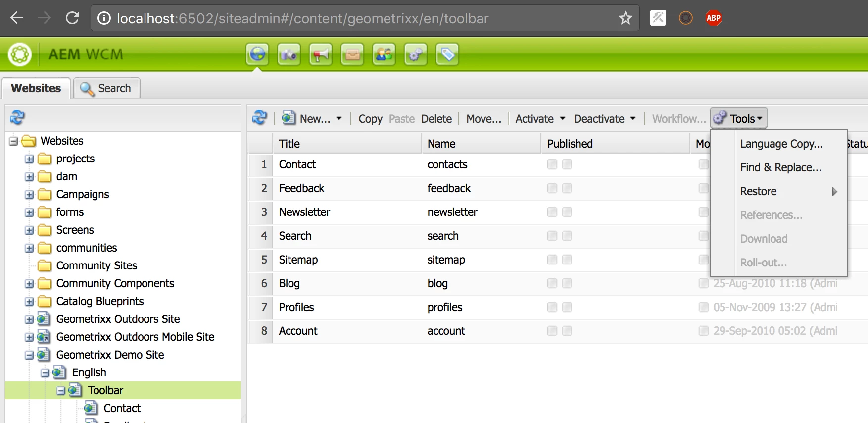868x423 pixels.
Task: Click first published indicator in Search row
Action: click(x=552, y=236)
